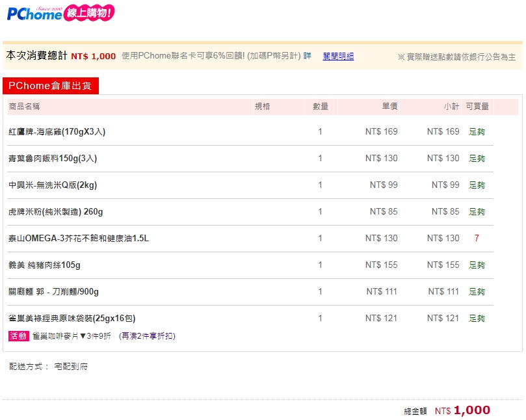526x420 pixels.
Task: Select product 青葉魯肉飯料150g(3入)
Action: point(53,159)
